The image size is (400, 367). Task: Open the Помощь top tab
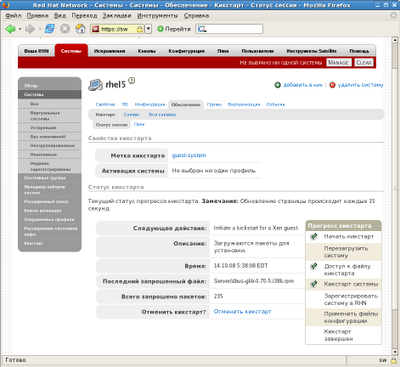click(x=359, y=51)
